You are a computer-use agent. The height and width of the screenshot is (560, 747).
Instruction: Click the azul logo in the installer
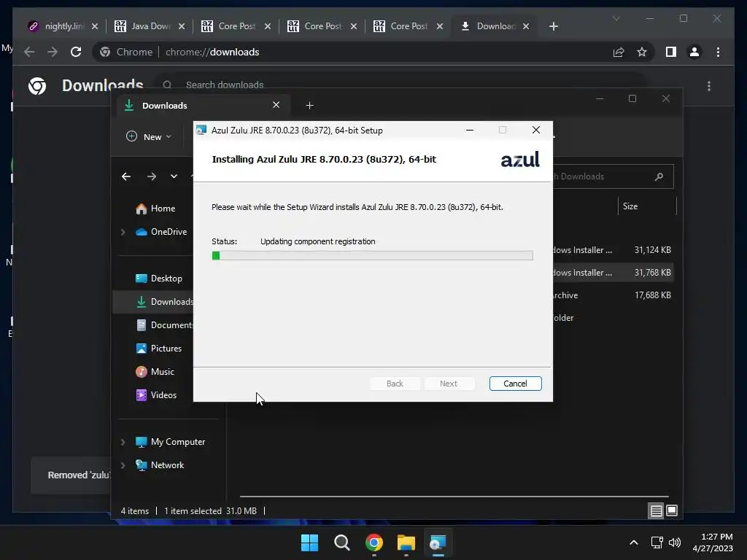coord(519,160)
